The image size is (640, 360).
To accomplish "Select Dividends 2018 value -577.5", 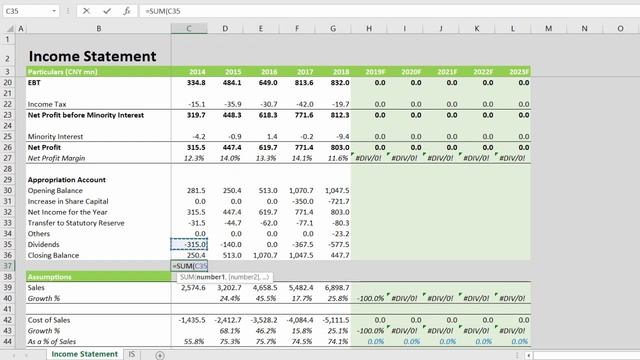I will tap(333, 244).
